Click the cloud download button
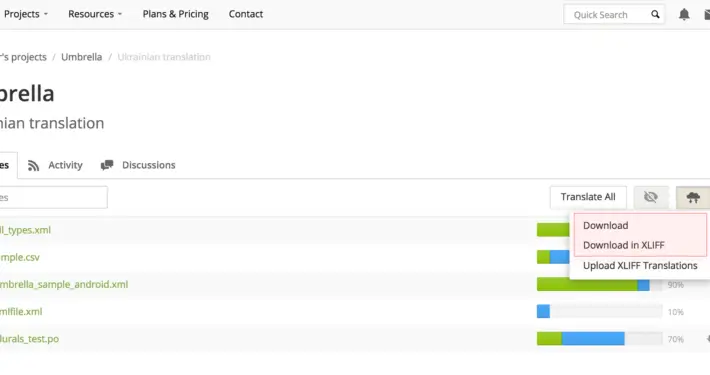710x375 pixels. pos(693,197)
